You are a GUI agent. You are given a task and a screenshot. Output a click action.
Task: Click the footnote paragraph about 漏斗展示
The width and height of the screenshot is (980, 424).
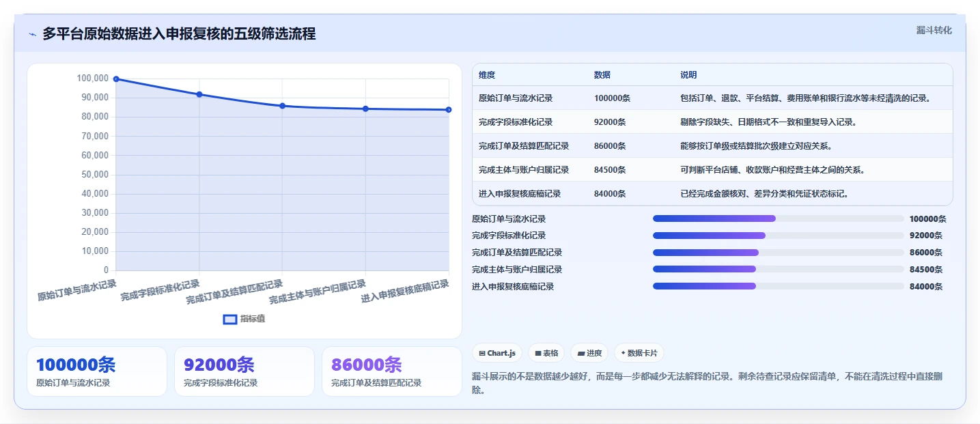[706, 384]
